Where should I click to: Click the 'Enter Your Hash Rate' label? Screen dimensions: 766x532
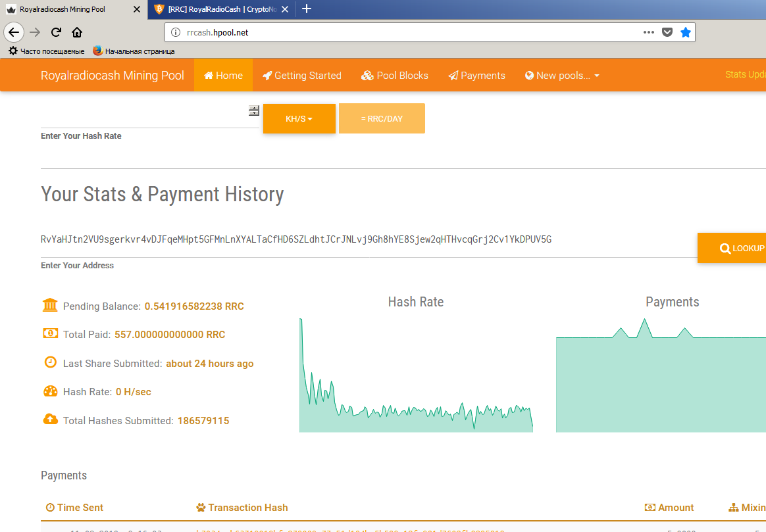tap(81, 136)
